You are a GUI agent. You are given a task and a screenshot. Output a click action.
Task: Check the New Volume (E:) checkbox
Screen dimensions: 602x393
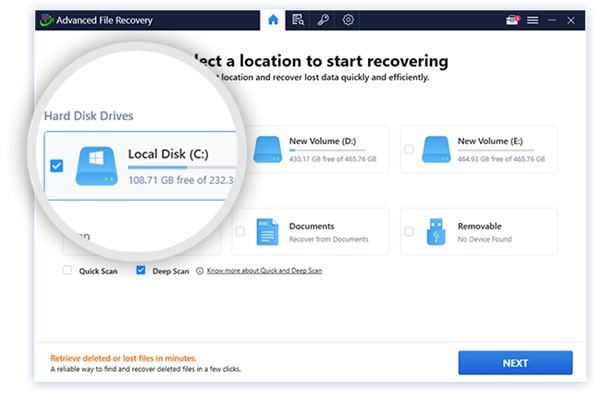pos(409,149)
